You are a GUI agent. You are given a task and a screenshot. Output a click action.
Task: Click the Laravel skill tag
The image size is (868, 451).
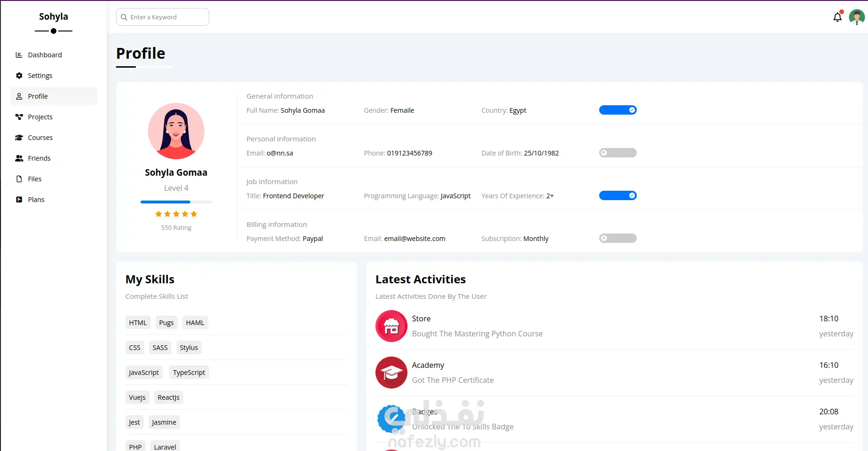(165, 447)
